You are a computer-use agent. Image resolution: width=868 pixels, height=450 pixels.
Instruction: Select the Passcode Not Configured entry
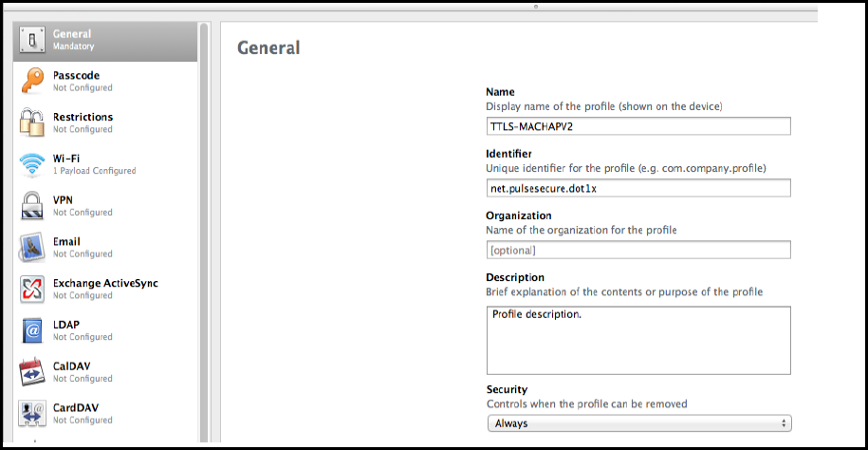(x=105, y=81)
